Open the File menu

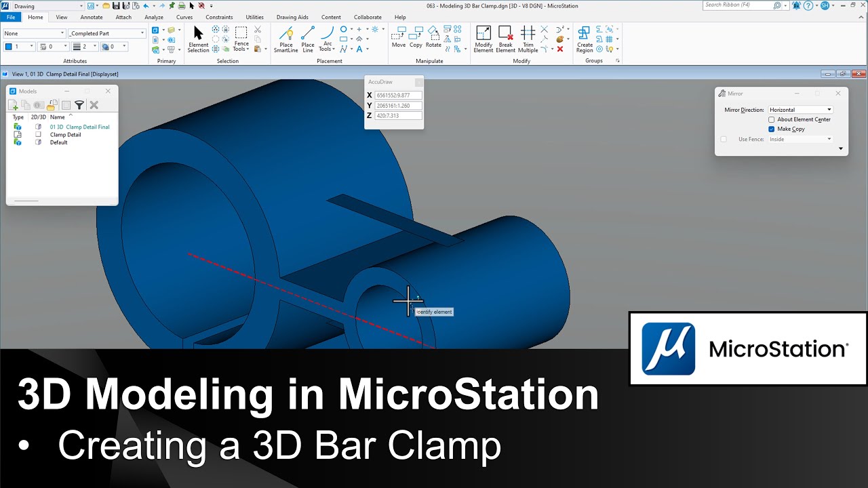coord(11,17)
